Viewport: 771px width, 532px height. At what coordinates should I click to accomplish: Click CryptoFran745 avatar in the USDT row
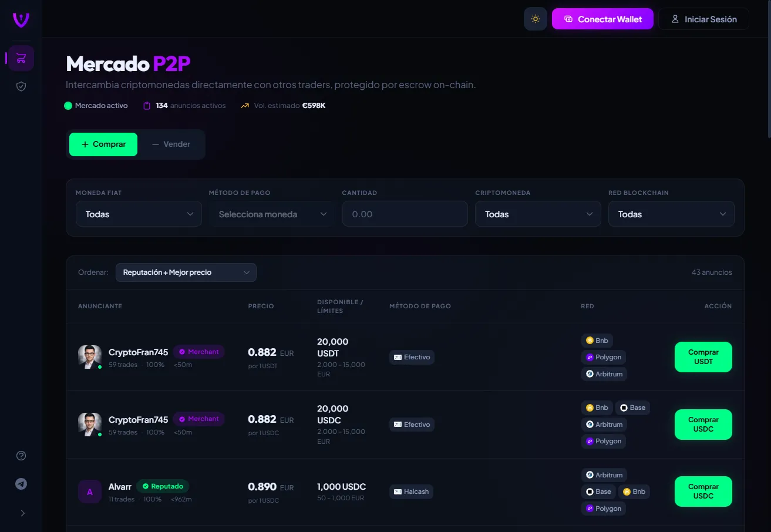[x=90, y=357]
